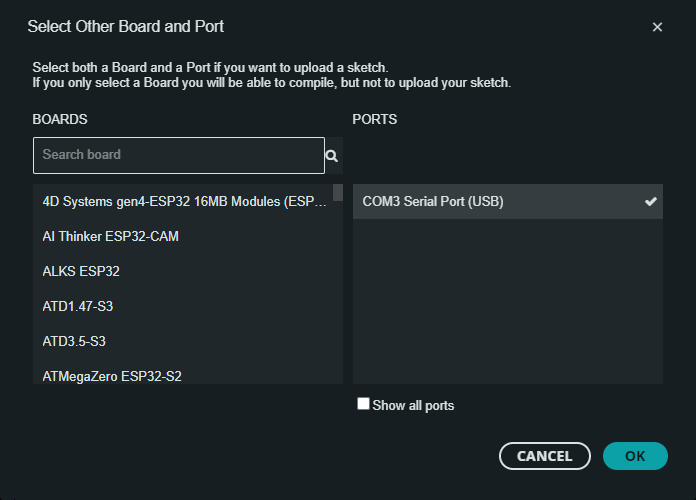Click the empty area in ports list
This screenshot has width=696, height=500.
point(507,300)
